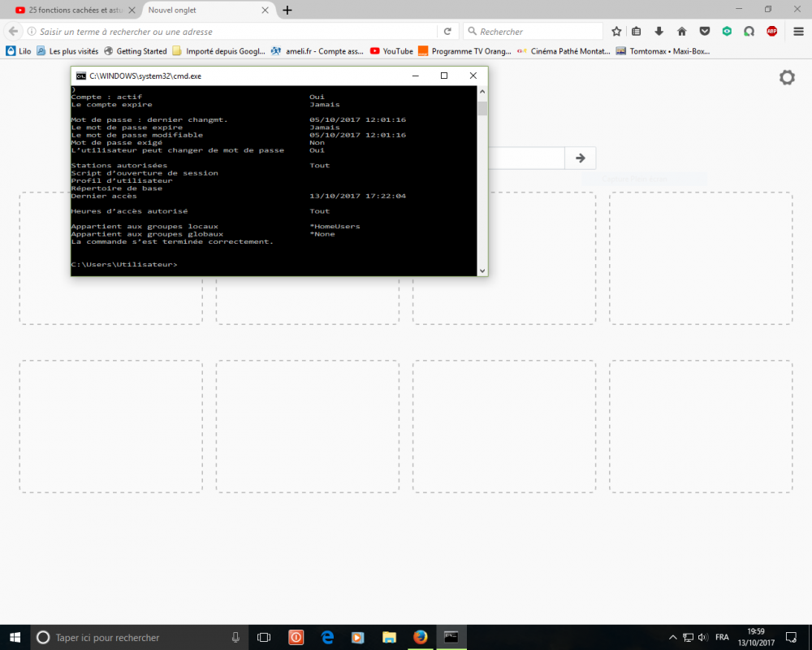The height and width of the screenshot is (650, 812).
Task: Open a new tab with the plus button
Action: coord(287,10)
